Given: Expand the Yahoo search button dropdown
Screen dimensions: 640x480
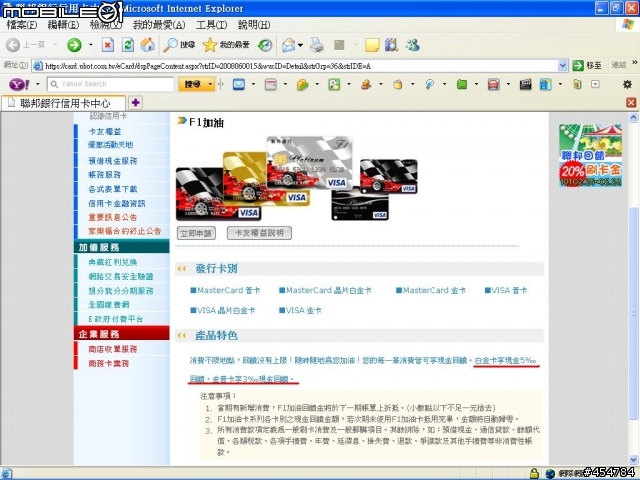Looking at the screenshot, I should [x=211, y=84].
